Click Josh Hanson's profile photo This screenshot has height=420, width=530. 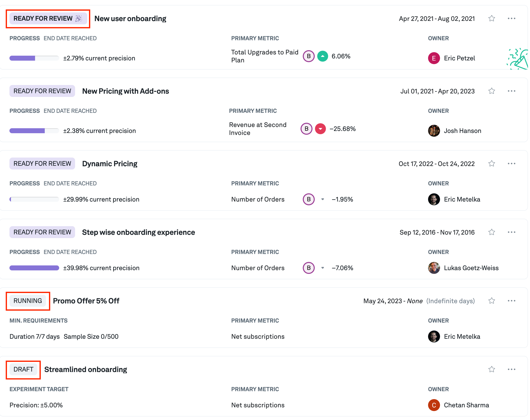pyautogui.click(x=434, y=131)
